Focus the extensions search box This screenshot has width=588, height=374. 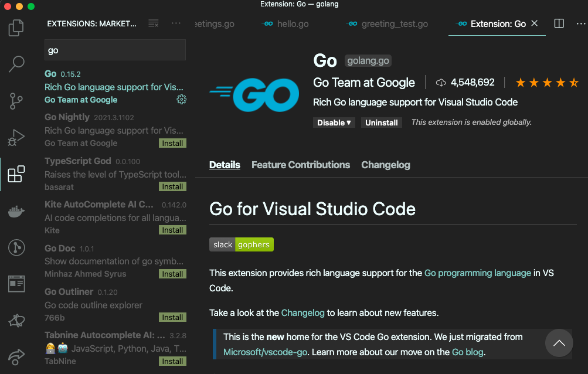coord(115,50)
